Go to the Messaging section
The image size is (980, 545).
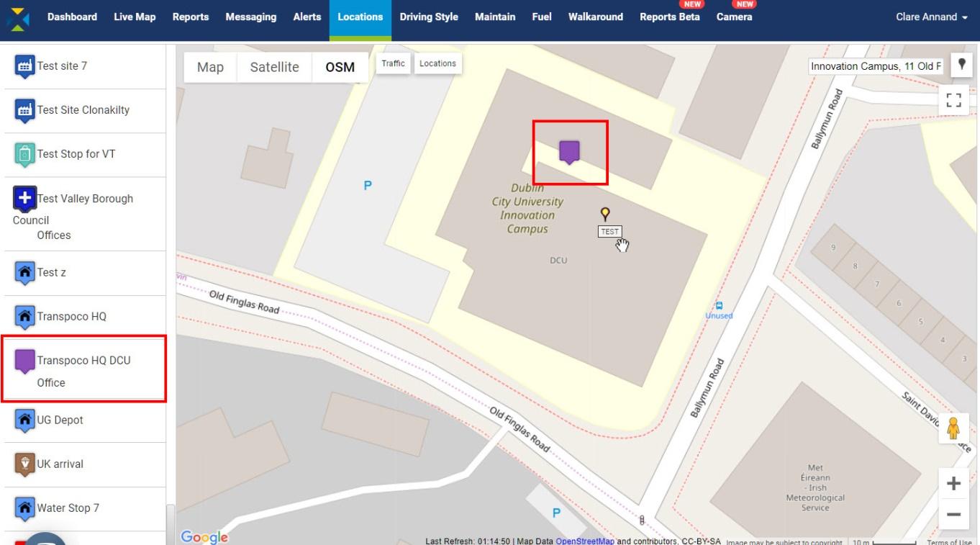tap(250, 17)
